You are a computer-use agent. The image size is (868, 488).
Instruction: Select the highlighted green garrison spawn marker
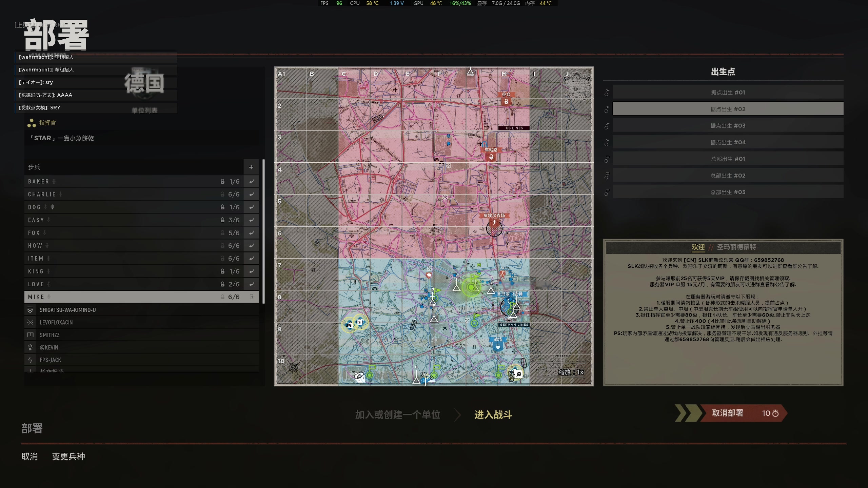pyautogui.click(x=471, y=287)
